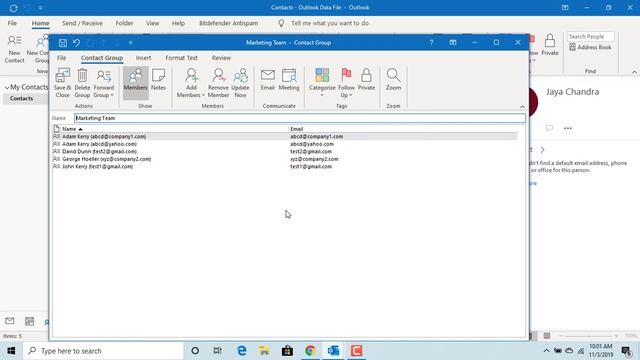Open the Forward Group dropdown
The image size is (640, 360).
click(x=104, y=83)
